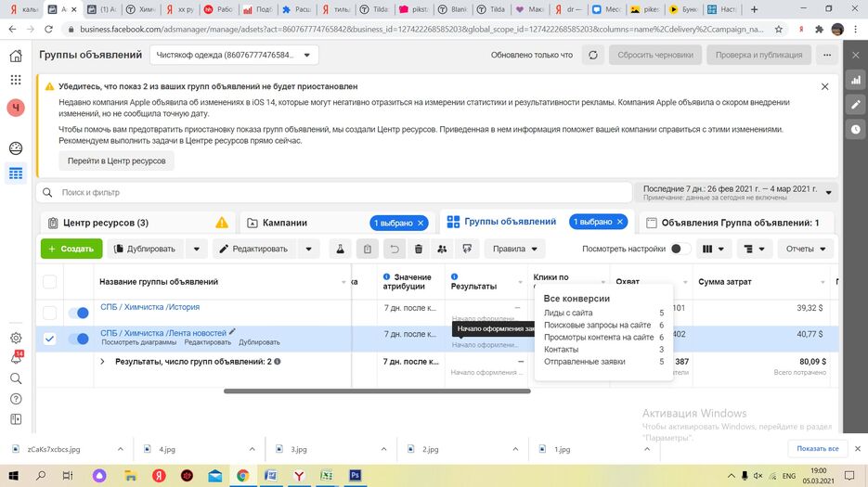Click Посмотреть диаграммы under selected row
868x487 pixels.
tap(139, 342)
